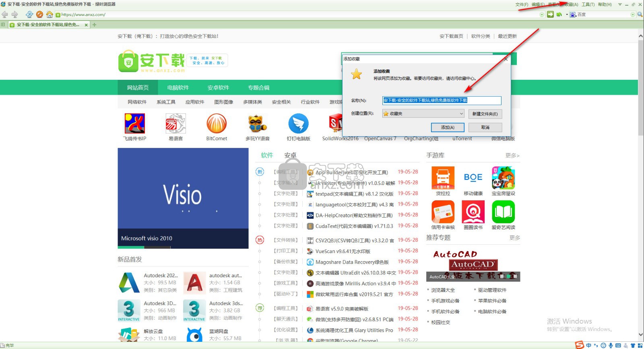Screen dimensions: 644x349
Task: Open the 浏览器大全 topic link
Action: tap(443, 290)
